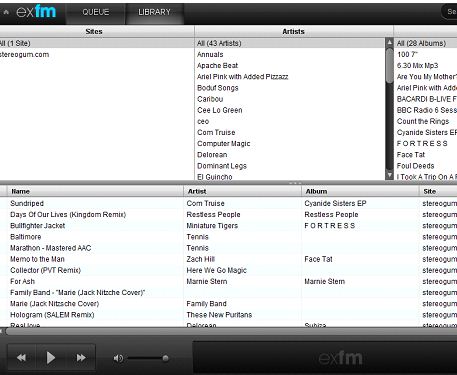Start playback with the play button

[x=50, y=358]
